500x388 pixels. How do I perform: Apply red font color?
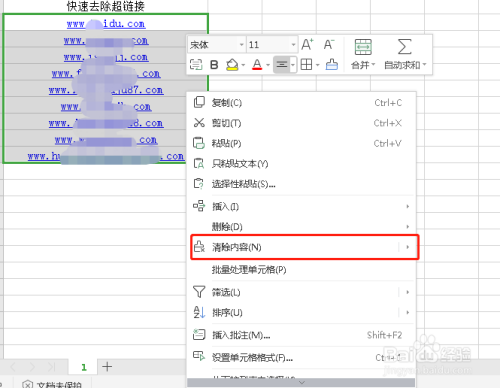pos(257,65)
